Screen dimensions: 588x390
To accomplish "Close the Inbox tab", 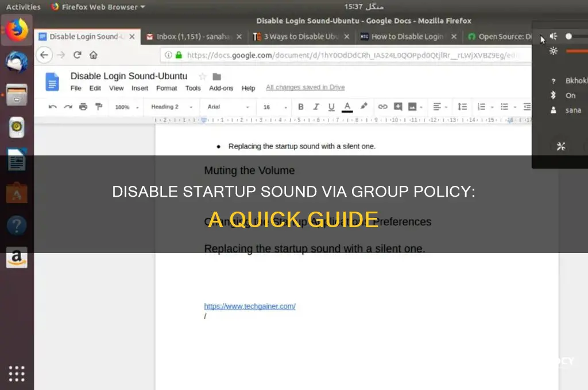I will click(239, 37).
